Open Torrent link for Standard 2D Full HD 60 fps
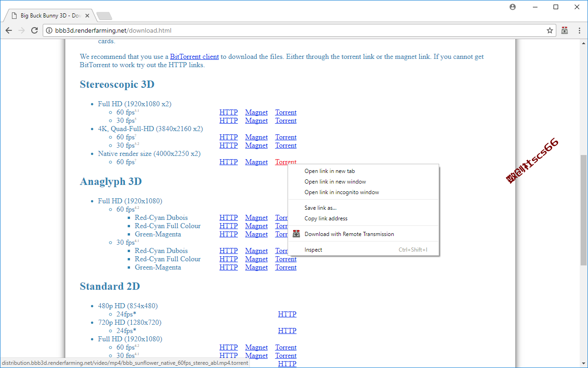 (286, 347)
